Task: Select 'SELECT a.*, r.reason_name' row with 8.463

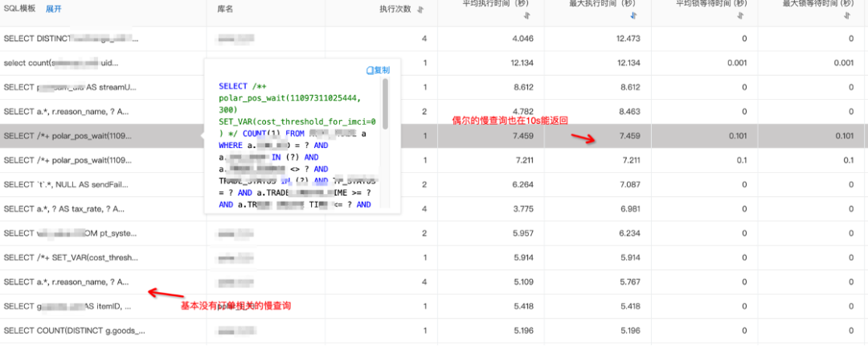Action: point(66,112)
